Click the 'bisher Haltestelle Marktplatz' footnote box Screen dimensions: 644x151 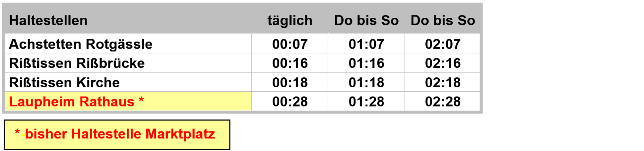pos(117,134)
